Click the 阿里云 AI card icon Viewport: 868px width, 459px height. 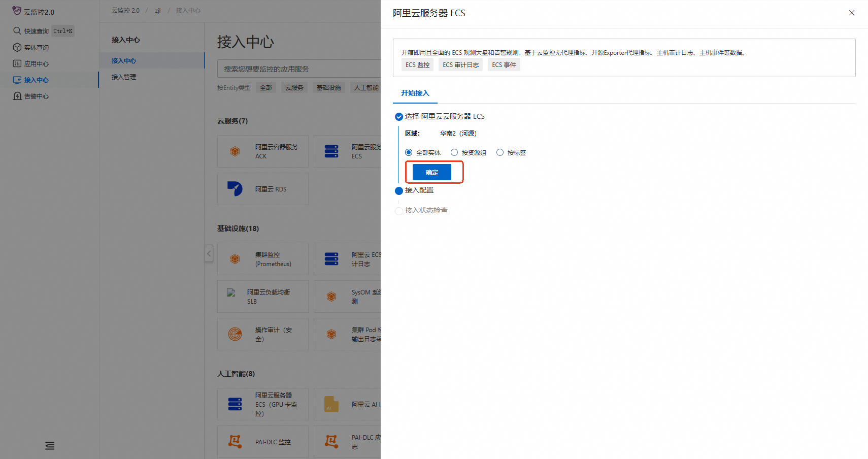(x=331, y=404)
